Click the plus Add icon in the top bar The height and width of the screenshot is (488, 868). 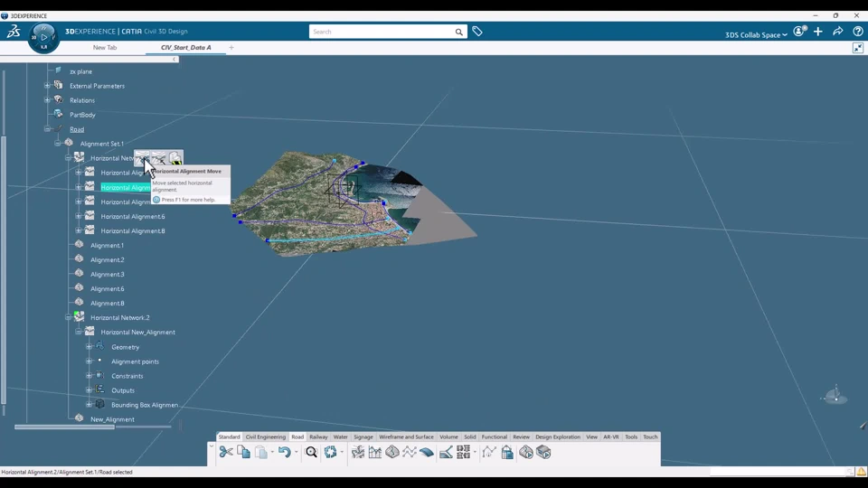point(818,32)
